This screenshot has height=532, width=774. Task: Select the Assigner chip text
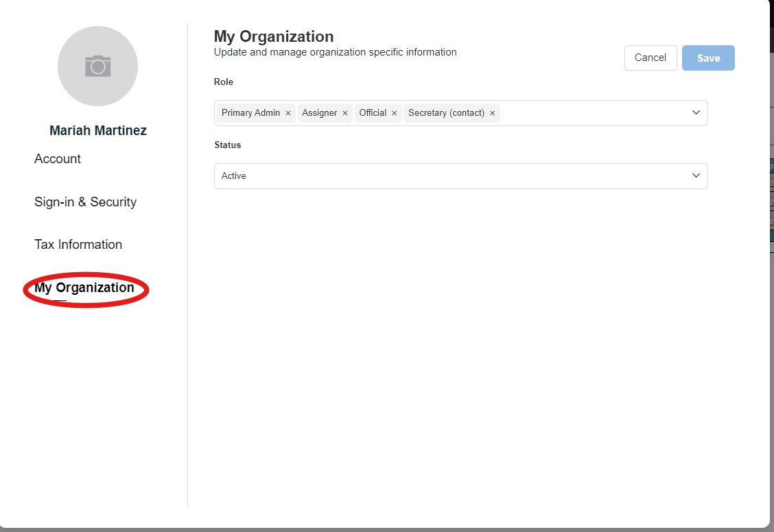(x=319, y=113)
